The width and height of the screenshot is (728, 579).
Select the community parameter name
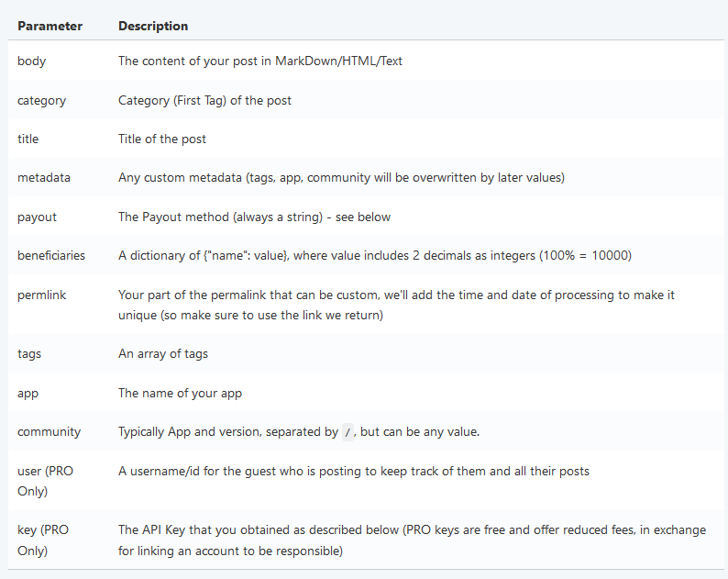point(49,431)
